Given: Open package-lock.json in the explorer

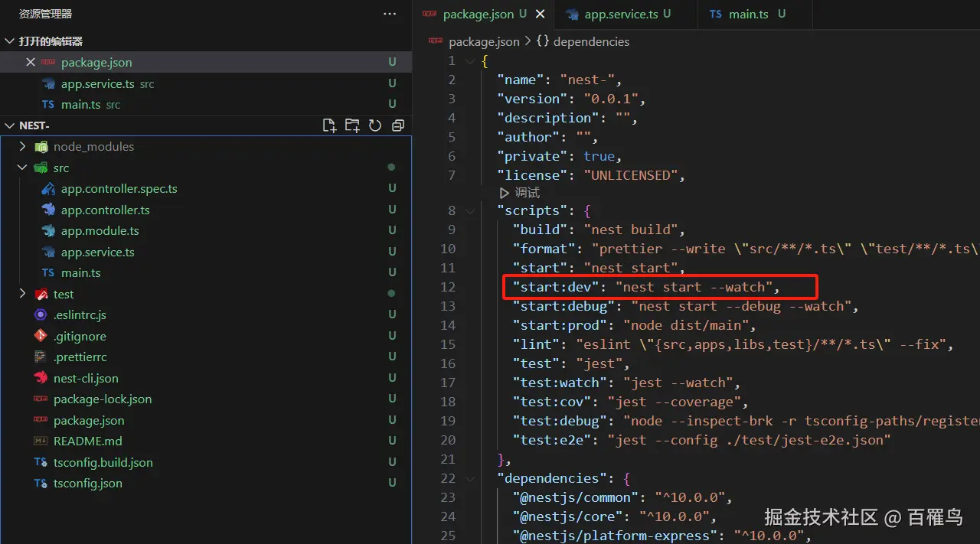Looking at the screenshot, I should [x=103, y=399].
